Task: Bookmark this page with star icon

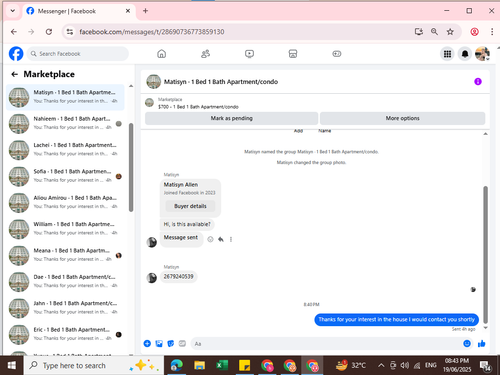Action: coord(450,32)
